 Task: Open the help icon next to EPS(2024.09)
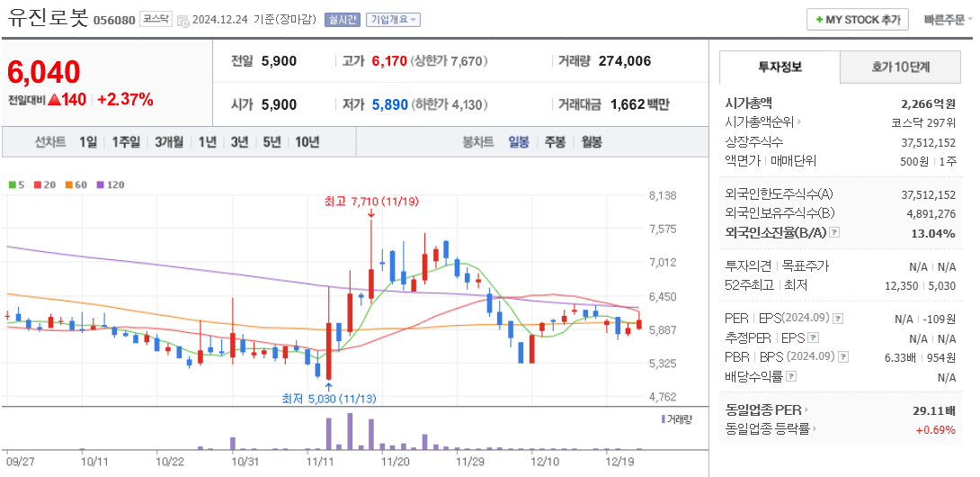[838, 319]
